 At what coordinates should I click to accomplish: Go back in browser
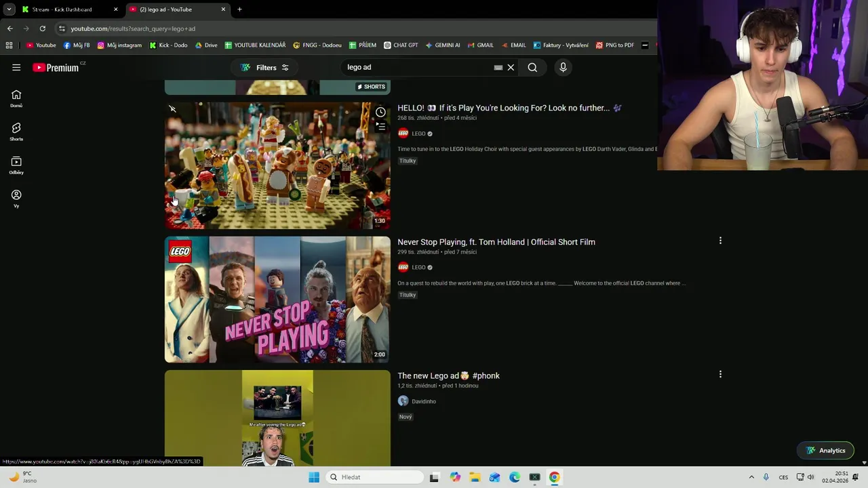click(x=9, y=28)
